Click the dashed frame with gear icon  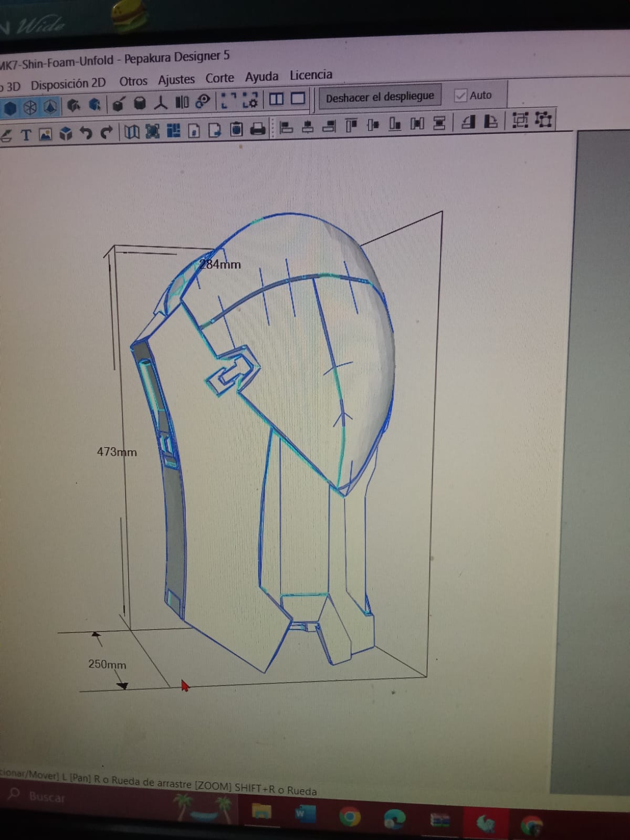[x=250, y=100]
